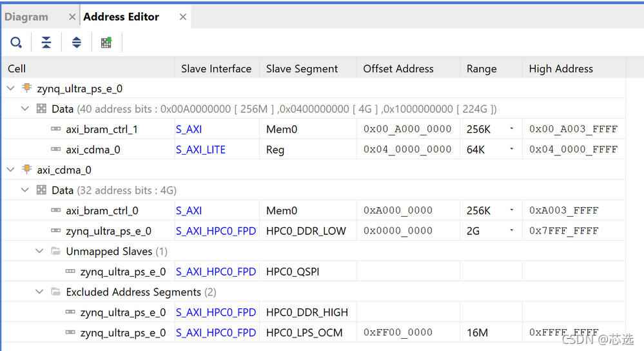
Task: Click the Expand All toolbar icon
Action: tap(77, 43)
